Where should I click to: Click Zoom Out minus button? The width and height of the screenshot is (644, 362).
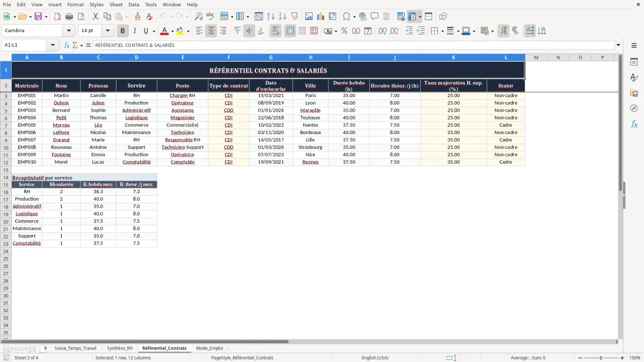[580, 358]
